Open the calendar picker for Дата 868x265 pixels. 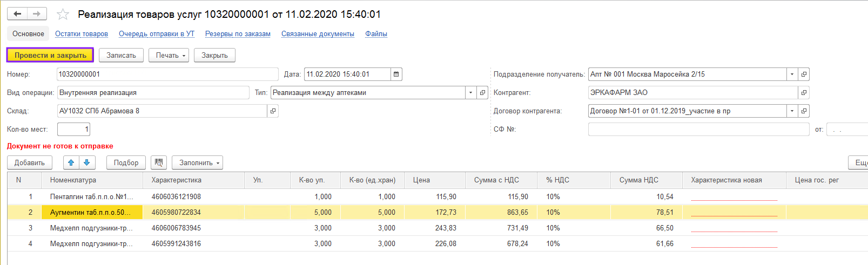[396, 74]
